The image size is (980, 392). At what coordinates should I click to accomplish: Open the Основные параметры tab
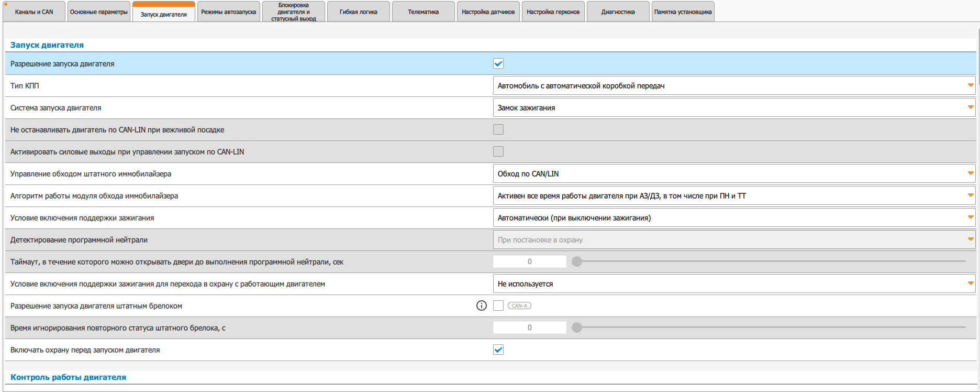[99, 12]
